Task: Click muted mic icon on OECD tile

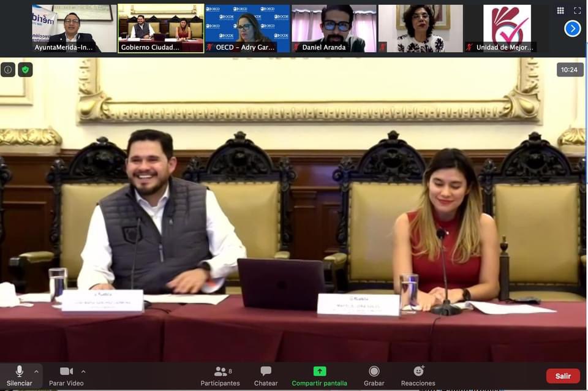Action: click(209, 47)
